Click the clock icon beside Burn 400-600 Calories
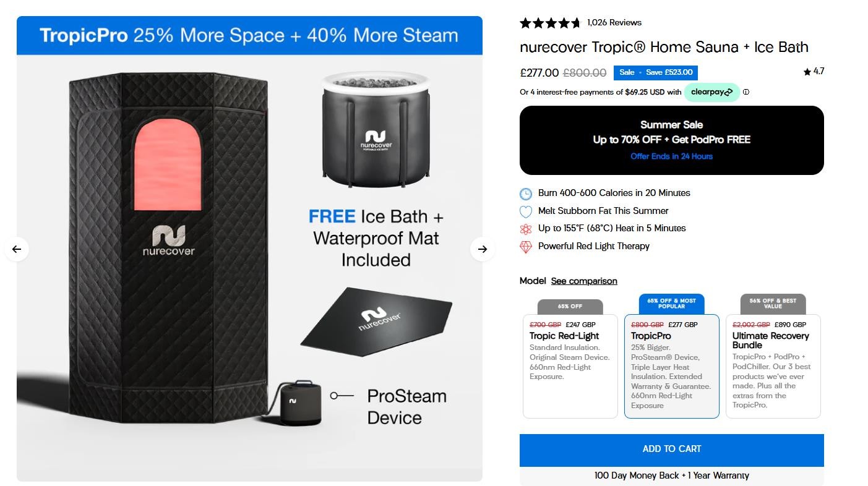Image resolution: width=868 pixels, height=486 pixels. pos(526,194)
